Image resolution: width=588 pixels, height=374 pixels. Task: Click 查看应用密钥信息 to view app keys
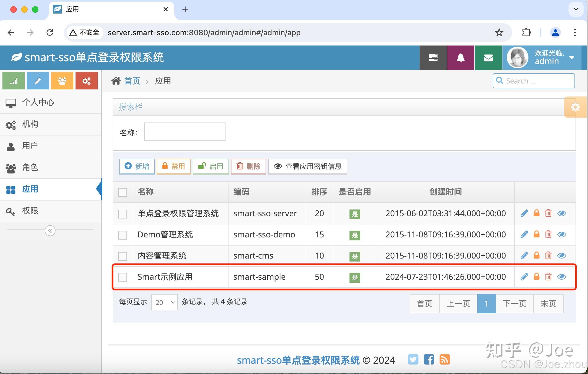[308, 166]
